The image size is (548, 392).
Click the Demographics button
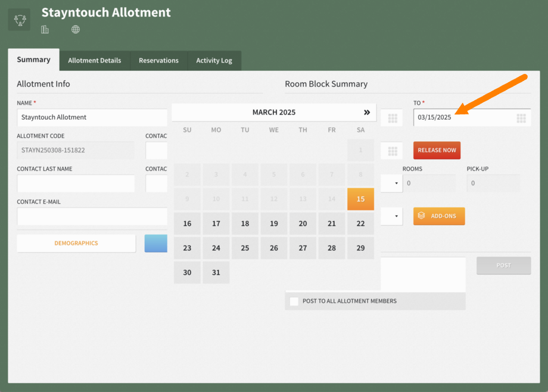pos(76,244)
